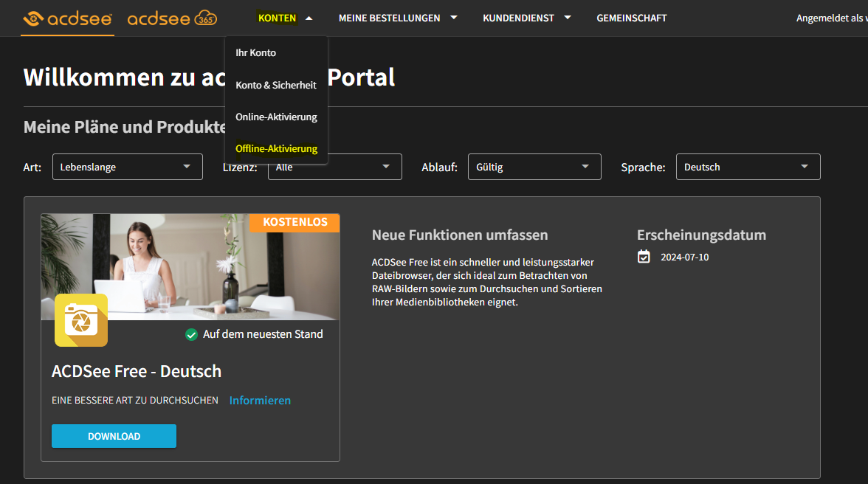
Task: Click the arrow beside MEINE BESTELLUNGEN
Action: click(454, 18)
